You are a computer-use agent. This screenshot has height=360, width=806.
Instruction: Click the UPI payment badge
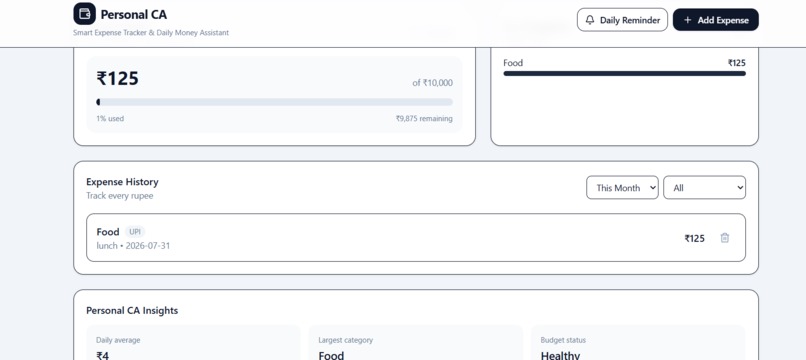(135, 232)
